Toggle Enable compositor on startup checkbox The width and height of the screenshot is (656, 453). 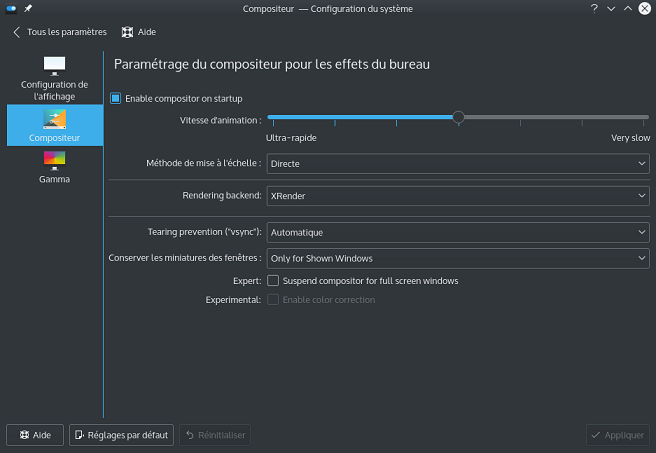tap(115, 98)
